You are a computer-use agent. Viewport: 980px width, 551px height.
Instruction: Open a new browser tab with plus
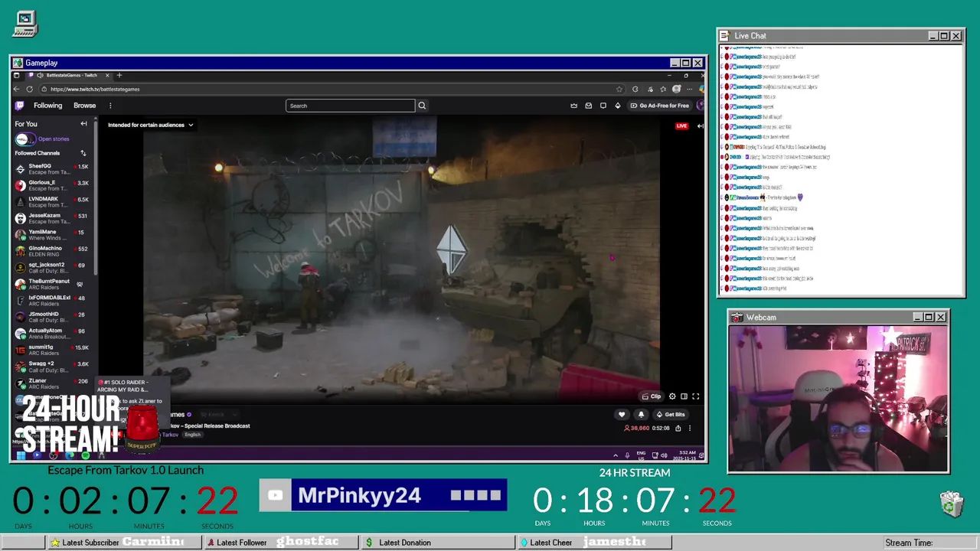coord(119,75)
